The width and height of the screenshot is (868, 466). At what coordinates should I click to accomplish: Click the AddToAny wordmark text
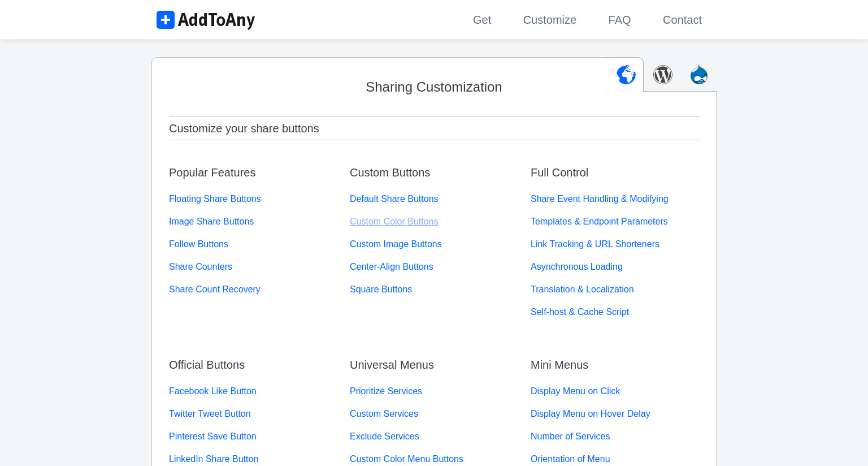(216, 20)
